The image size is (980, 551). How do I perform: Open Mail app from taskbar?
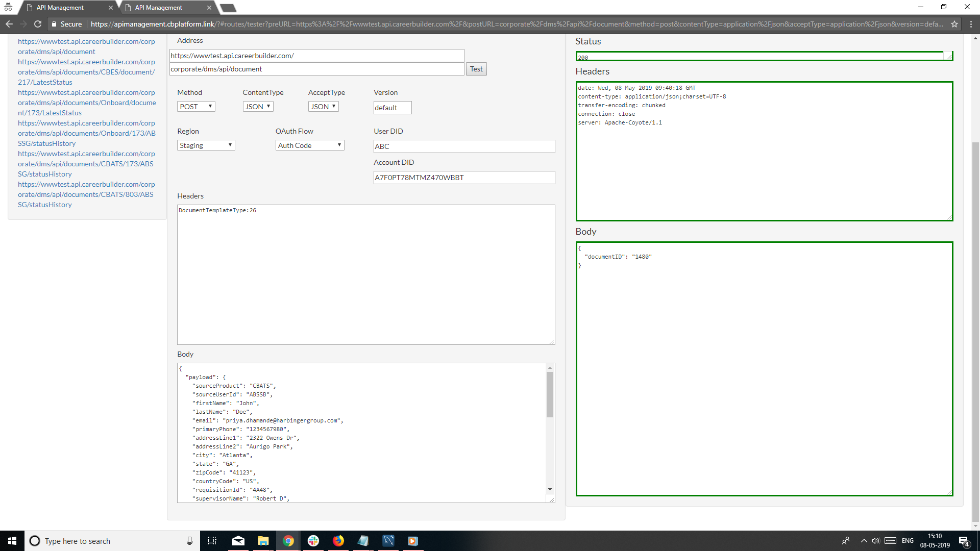point(238,541)
